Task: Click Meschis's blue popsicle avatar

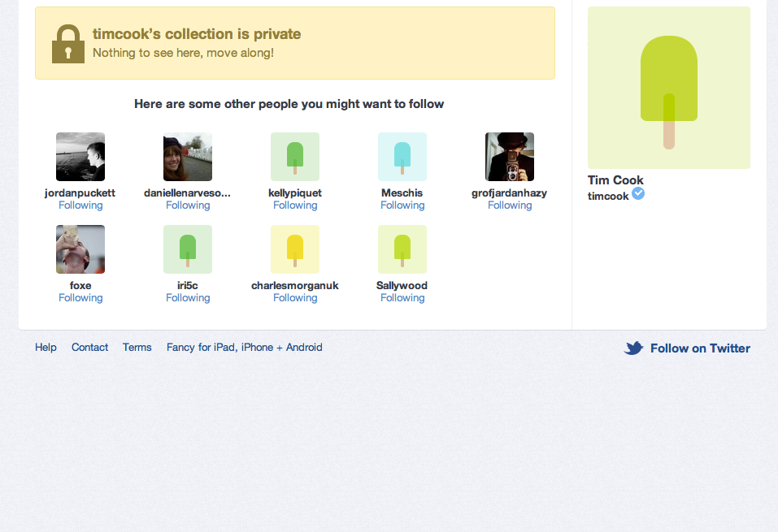Action: pyautogui.click(x=402, y=157)
